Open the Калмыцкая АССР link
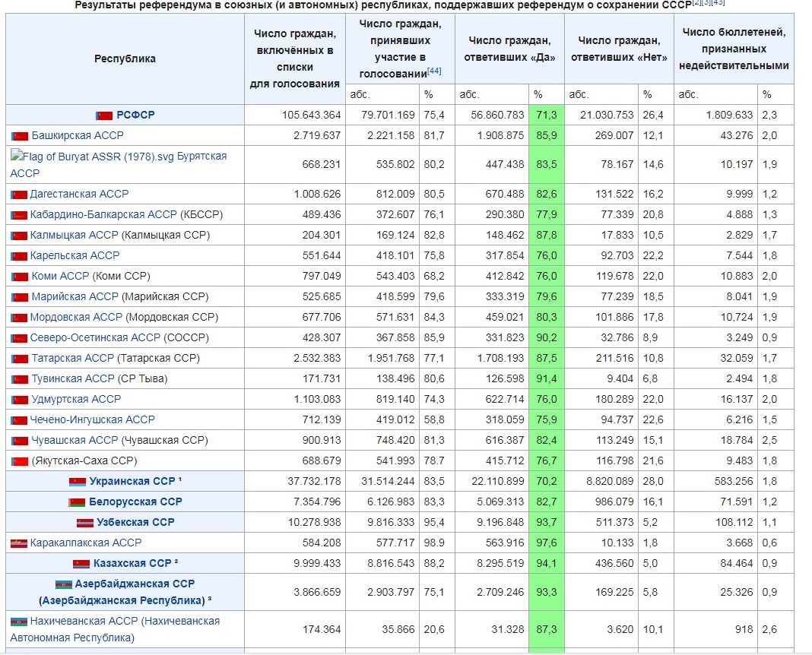812x655 pixels. click(74, 235)
